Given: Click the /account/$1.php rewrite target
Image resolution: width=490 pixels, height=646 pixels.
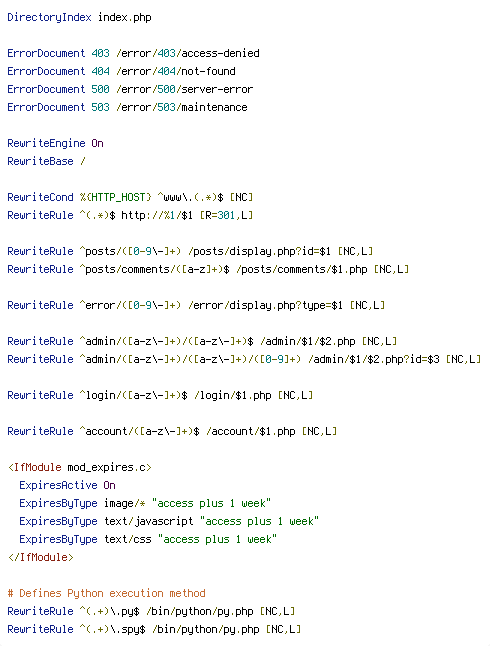Looking at the screenshot, I should [x=251, y=431].
